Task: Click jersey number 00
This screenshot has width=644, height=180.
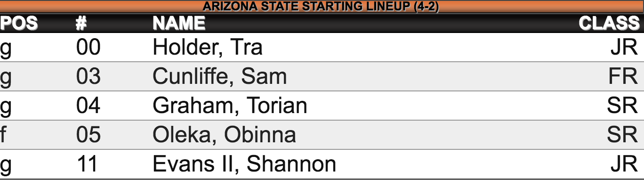Action: pyautogui.click(x=89, y=48)
